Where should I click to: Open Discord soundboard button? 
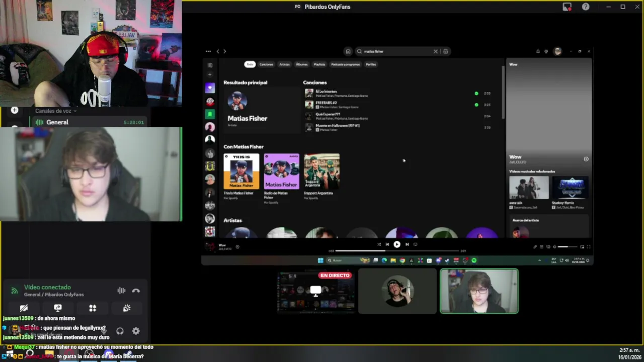tap(127, 308)
